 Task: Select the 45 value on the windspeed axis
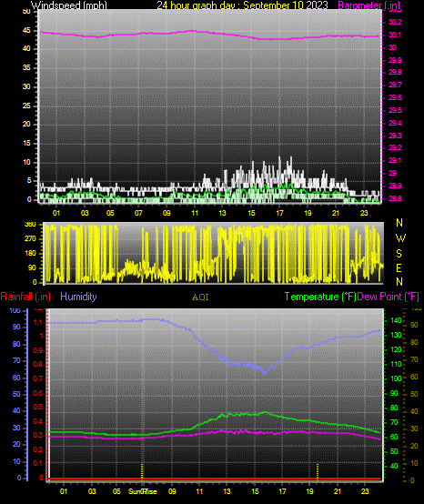26,31
